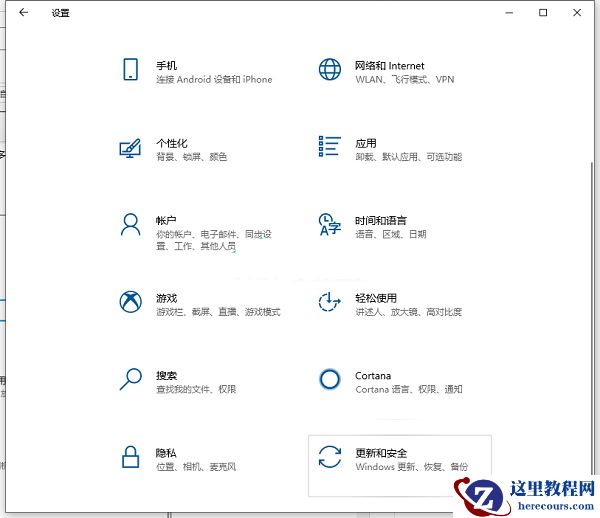Open the 帐户 settings title
This screenshot has height=518, width=600.
[166, 220]
